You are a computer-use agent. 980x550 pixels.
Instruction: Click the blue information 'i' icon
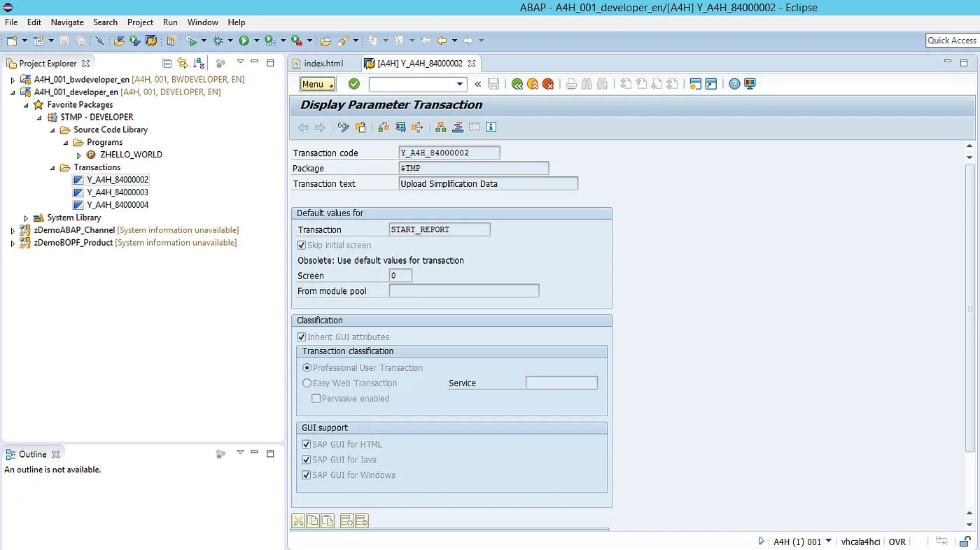click(x=491, y=127)
